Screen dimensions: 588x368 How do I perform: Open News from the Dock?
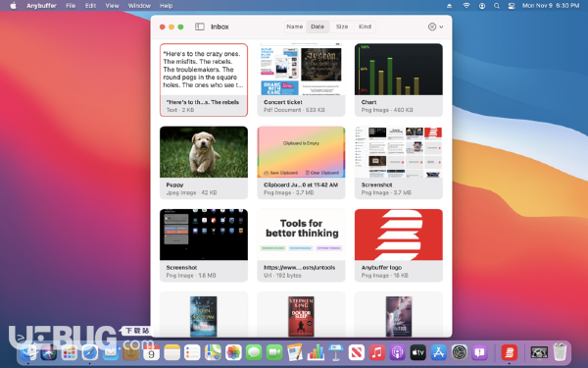tap(357, 352)
